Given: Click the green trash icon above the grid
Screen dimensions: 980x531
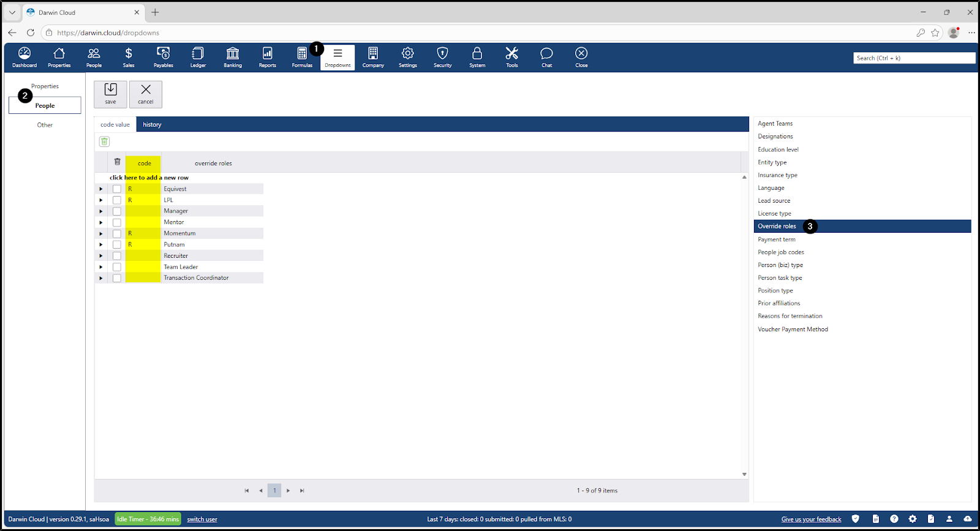Looking at the screenshot, I should click(x=105, y=141).
